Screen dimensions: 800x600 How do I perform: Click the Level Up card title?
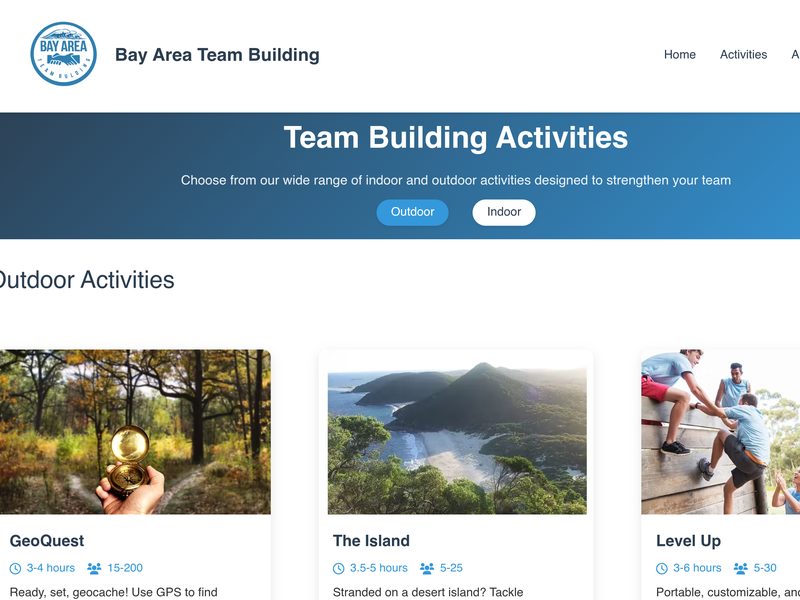(x=688, y=541)
